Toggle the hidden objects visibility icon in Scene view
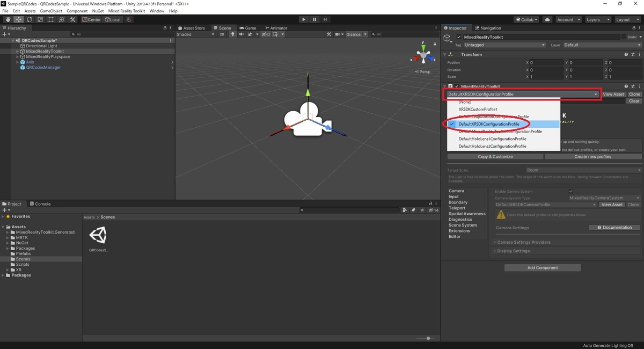 pyautogui.click(x=265, y=34)
